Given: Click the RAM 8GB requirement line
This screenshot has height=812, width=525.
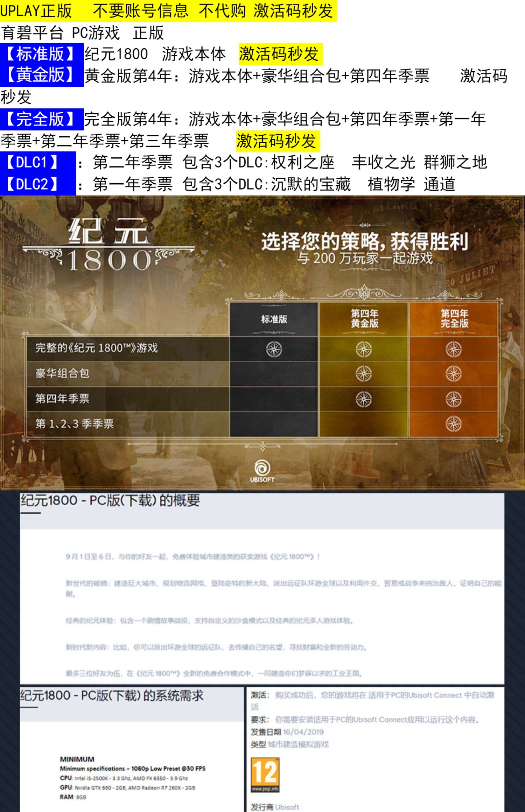Looking at the screenshot, I should coord(73,797).
